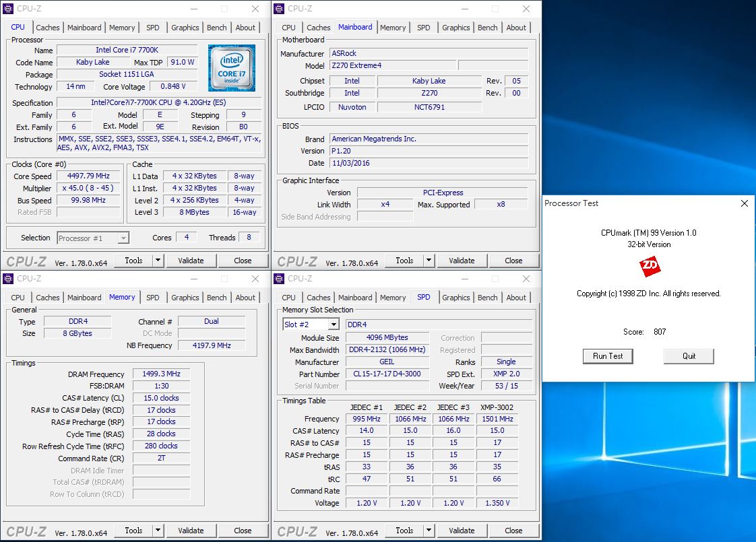Open the Mainboard tab in the CPU window

pyautogui.click(x=84, y=28)
